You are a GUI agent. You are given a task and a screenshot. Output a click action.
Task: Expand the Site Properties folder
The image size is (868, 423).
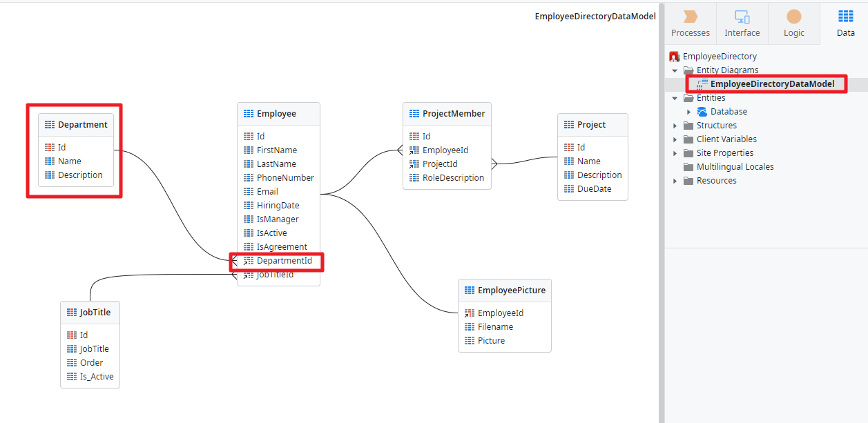[675, 153]
